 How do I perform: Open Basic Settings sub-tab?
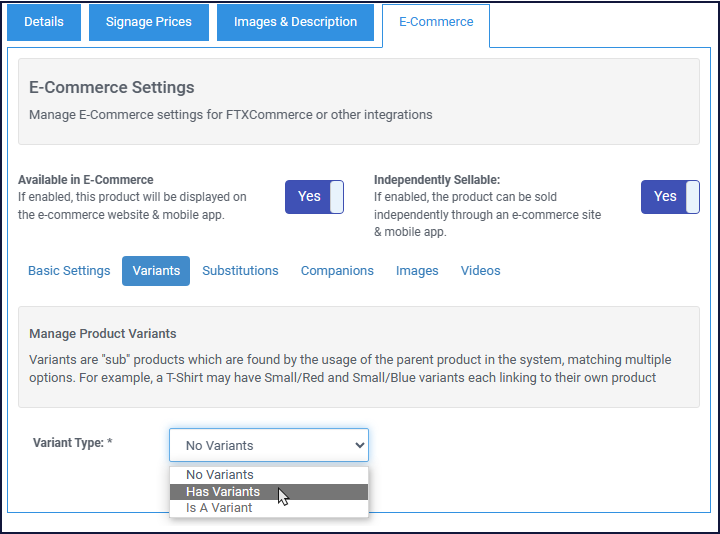[69, 271]
